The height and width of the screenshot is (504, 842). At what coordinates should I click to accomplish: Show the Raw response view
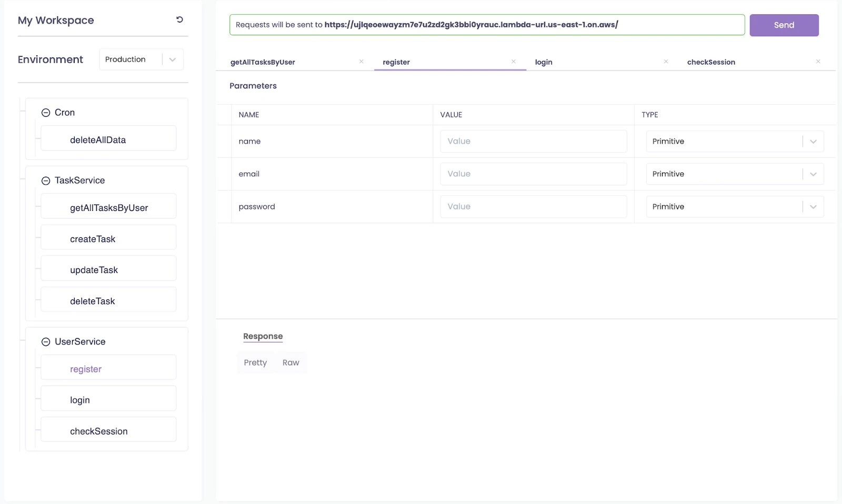coord(290,362)
